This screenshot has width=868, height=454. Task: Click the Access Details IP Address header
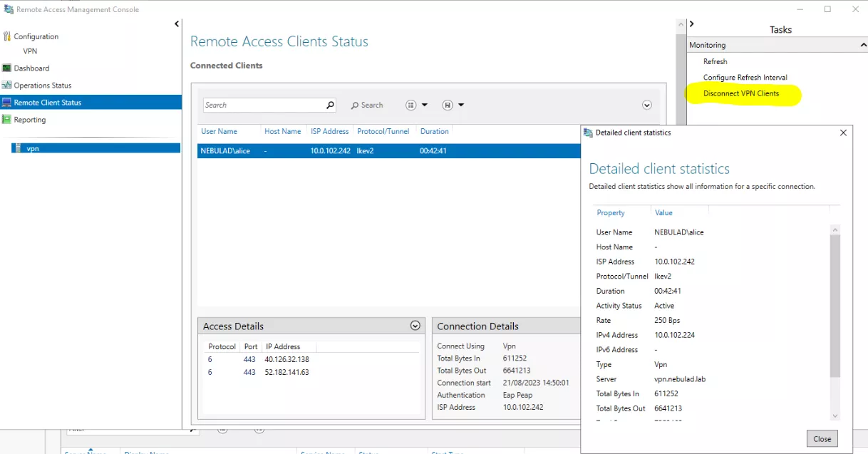(x=283, y=346)
